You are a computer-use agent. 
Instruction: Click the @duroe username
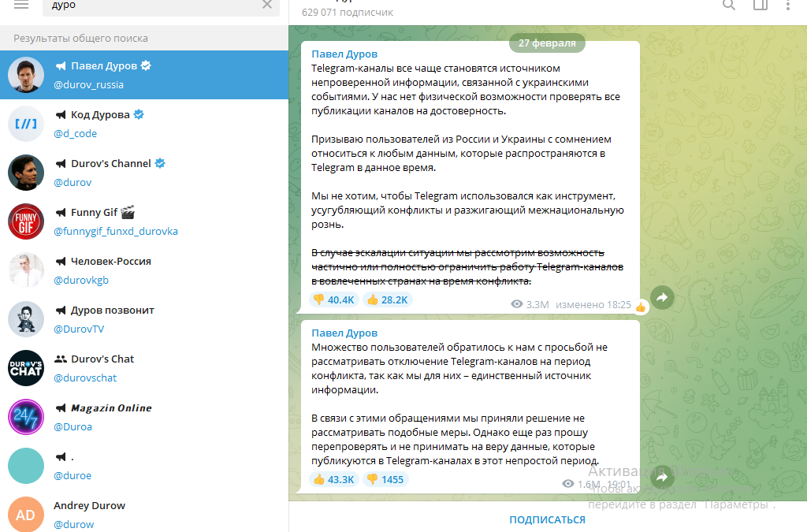click(x=73, y=475)
